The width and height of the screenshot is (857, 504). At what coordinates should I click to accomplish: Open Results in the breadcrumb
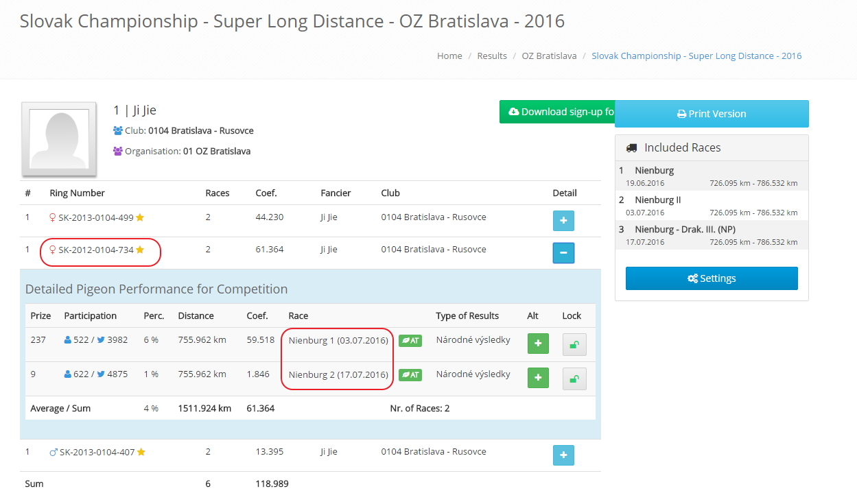click(x=492, y=56)
